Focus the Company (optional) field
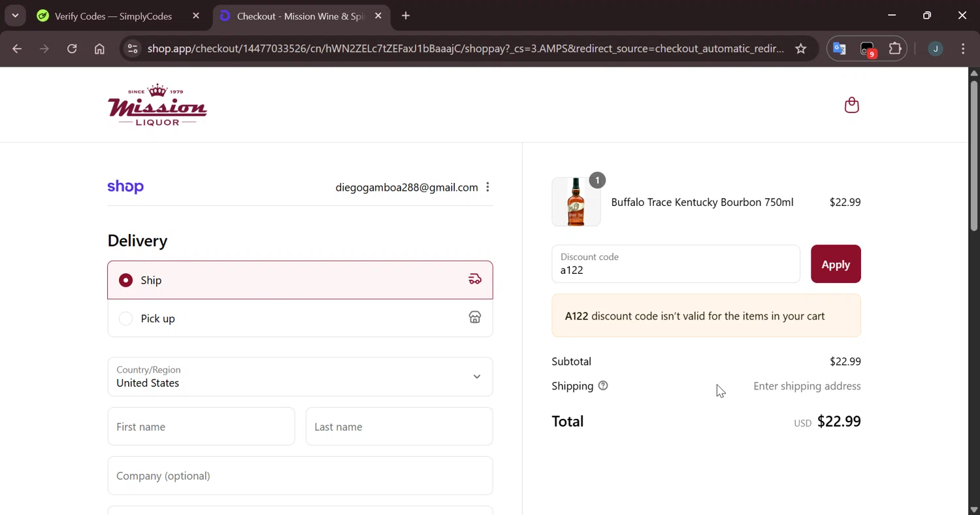 (x=300, y=476)
